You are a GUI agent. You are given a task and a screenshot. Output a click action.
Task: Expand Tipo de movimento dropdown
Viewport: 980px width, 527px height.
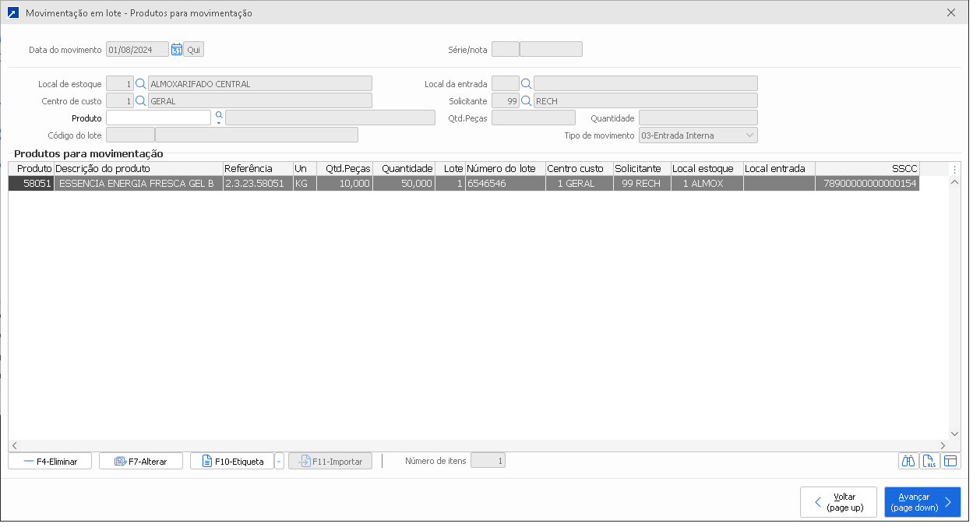[749, 135]
